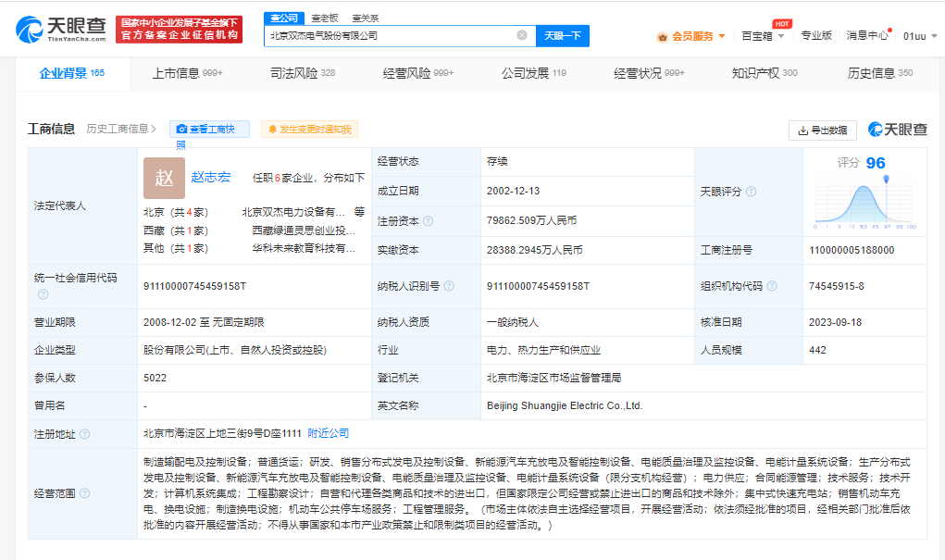Click the 国家中小企业发展子基金 red banner
Image resolution: width=945 pixels, height=560 pixels.
click(179, 30)
